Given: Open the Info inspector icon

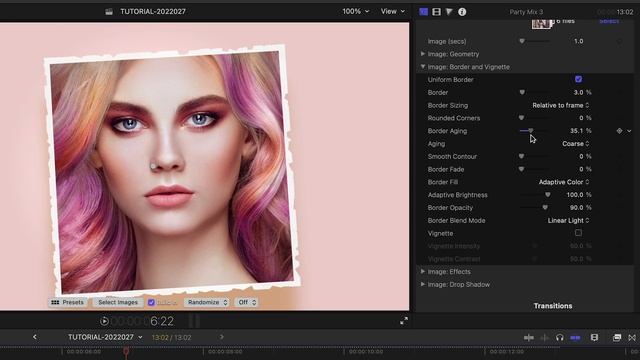Looking at the screenshot, I should tap(462, 12).
